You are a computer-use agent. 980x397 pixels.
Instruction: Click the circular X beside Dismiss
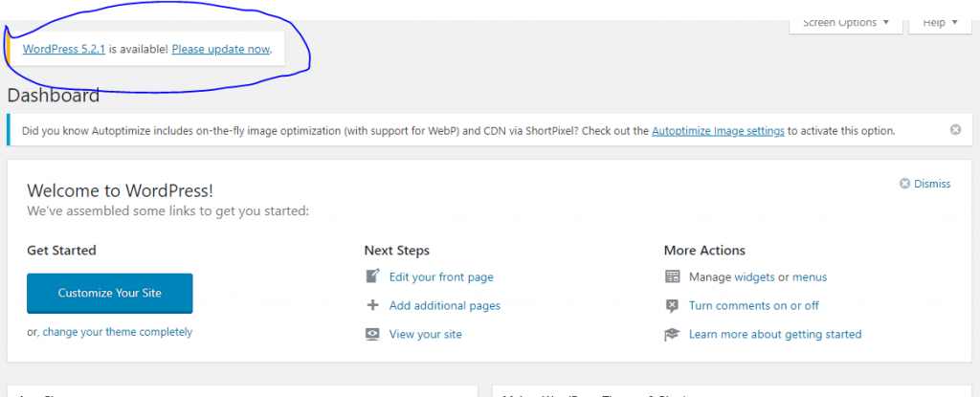904,184
